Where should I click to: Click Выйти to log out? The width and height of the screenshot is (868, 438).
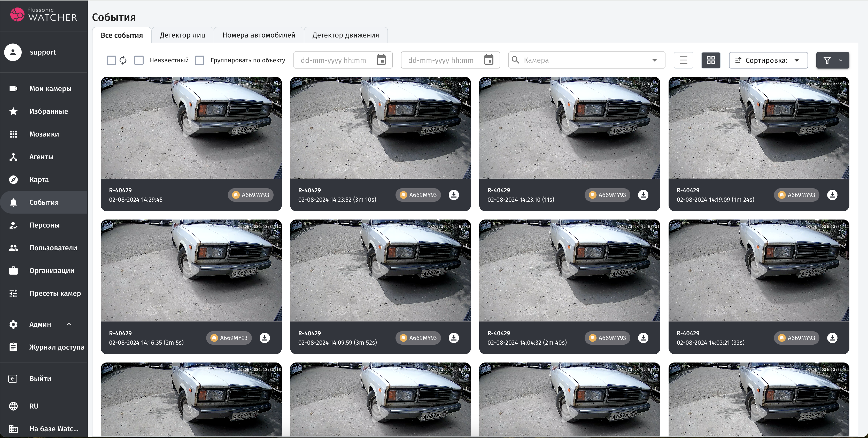[40, 378]
